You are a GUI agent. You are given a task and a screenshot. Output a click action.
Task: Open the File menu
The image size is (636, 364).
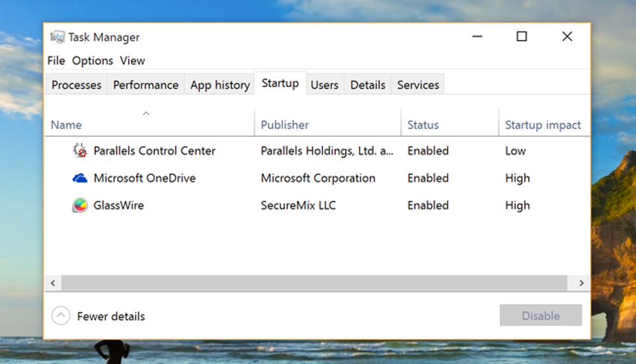56,61
